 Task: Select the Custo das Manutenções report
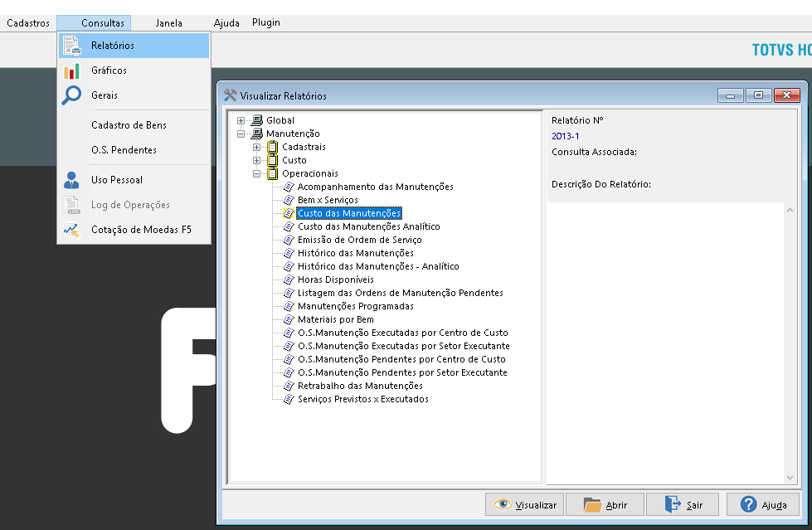(x=349, y=213)
